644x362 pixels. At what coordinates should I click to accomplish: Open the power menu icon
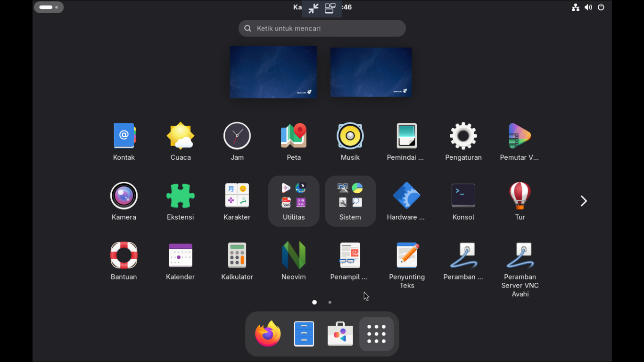[x=601, y=7]
